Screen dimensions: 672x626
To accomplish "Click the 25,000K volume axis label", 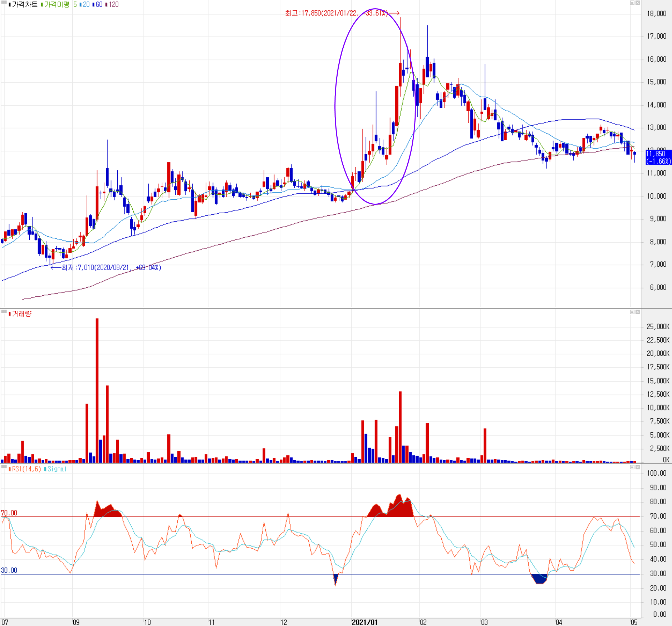I will click(x=658, y=326).
